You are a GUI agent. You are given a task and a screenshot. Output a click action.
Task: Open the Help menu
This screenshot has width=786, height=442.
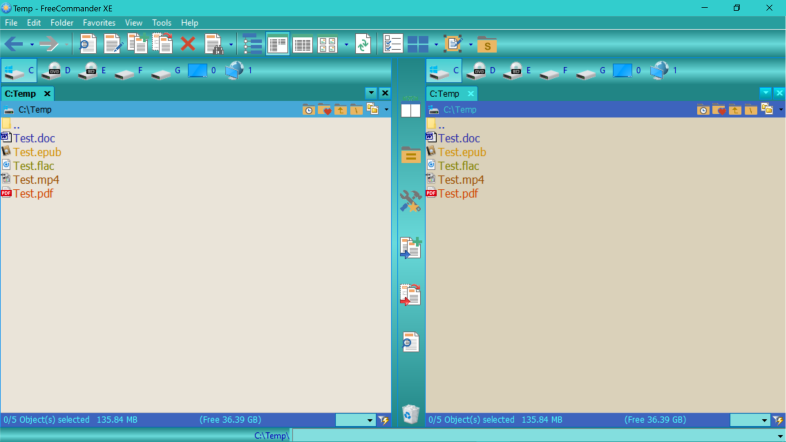tap(189, 23)
